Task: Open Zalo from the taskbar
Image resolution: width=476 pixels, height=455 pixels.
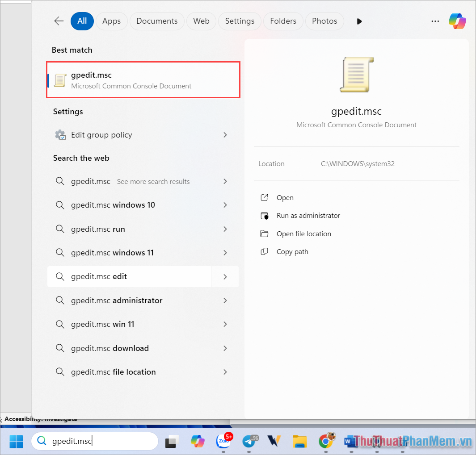Action: click(223, 441)
